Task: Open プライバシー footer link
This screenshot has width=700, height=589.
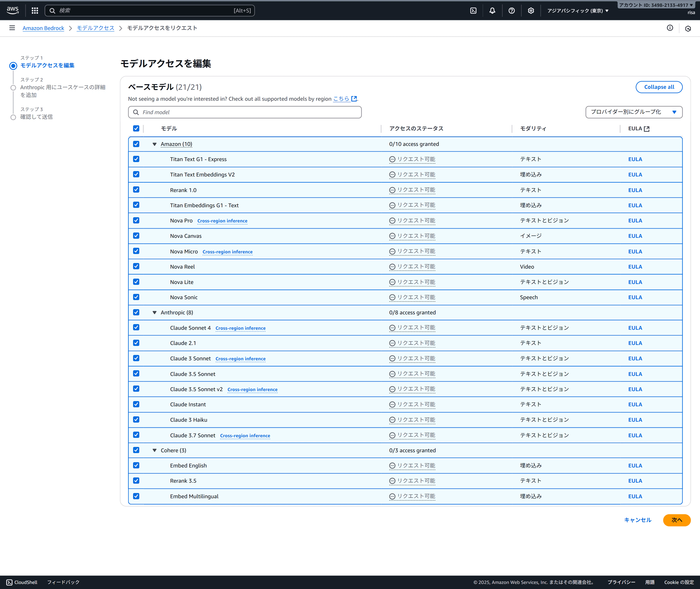Action: (x=621, y=582)
